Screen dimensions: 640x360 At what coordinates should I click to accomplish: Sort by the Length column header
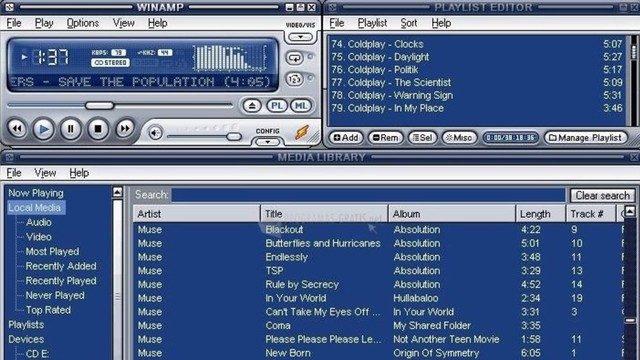(x=541, y=214)
